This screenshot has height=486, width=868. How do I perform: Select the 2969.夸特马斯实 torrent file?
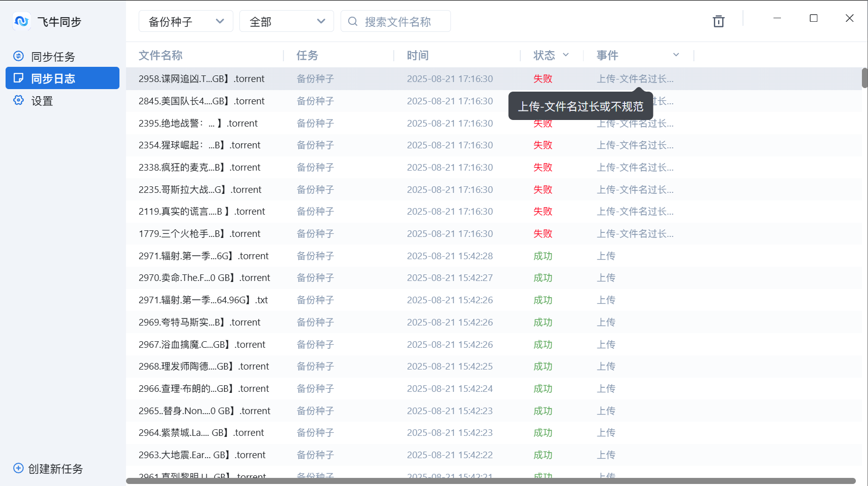(x=199, y=322)
